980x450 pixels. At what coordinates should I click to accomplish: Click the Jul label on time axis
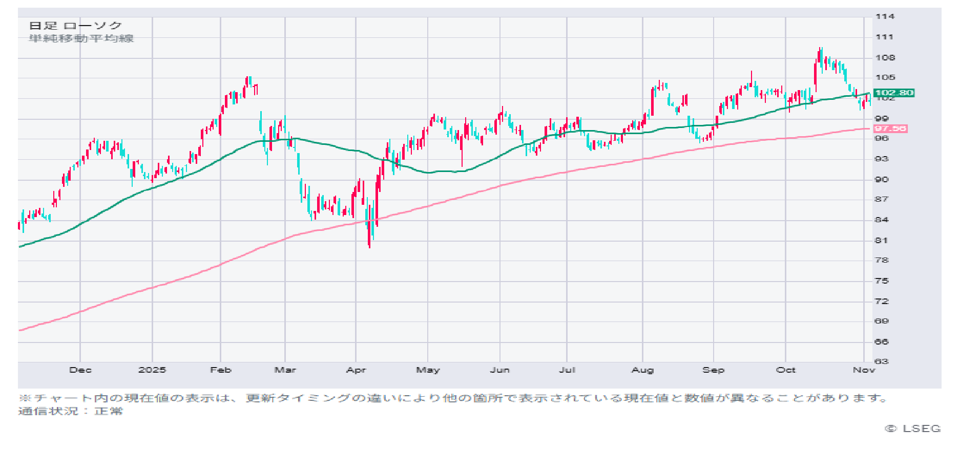point(567,370)
